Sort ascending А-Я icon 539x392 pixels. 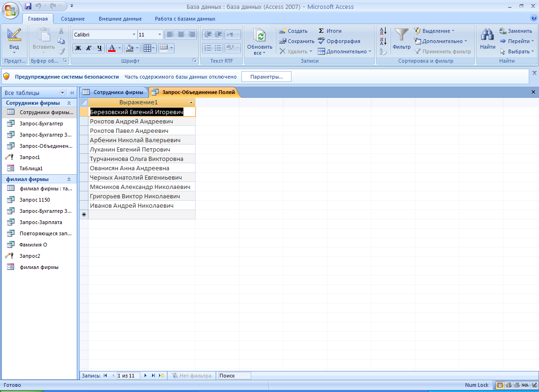(383, 31)
